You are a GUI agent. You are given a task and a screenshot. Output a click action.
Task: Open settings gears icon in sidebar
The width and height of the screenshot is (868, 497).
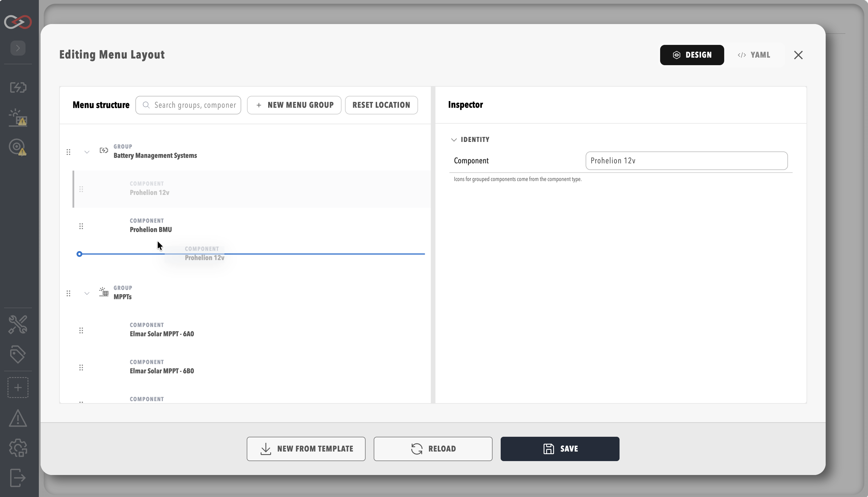(x=18, y=448)
